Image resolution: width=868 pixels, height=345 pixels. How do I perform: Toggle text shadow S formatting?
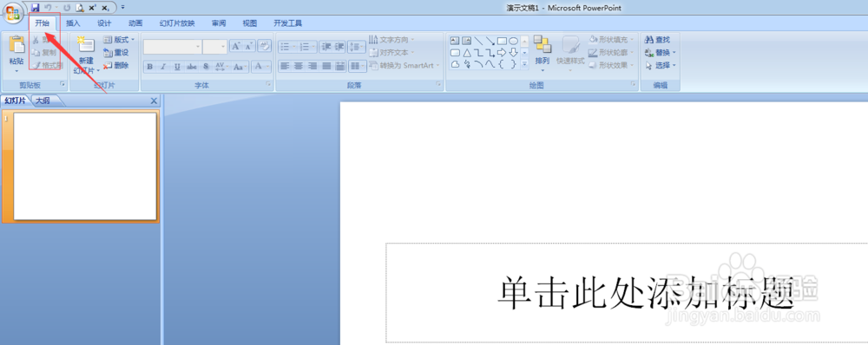[206, 67]
